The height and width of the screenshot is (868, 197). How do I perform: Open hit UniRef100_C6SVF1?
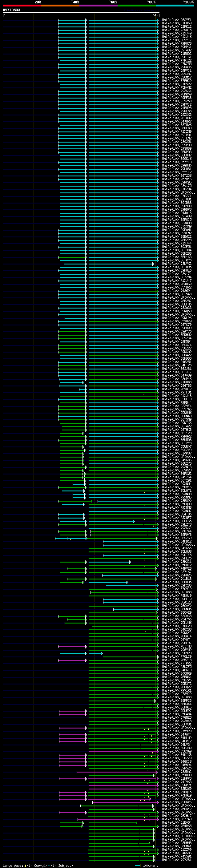pos(177,20)
